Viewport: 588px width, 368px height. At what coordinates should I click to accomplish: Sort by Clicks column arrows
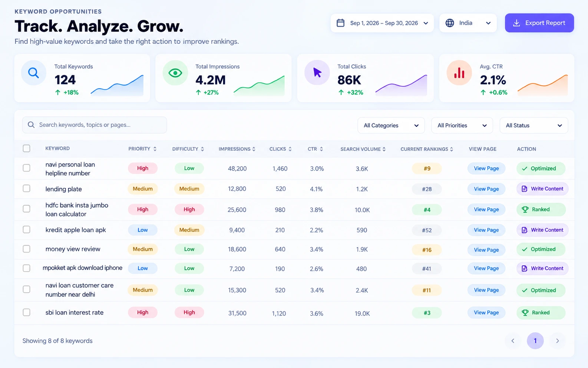290,149
